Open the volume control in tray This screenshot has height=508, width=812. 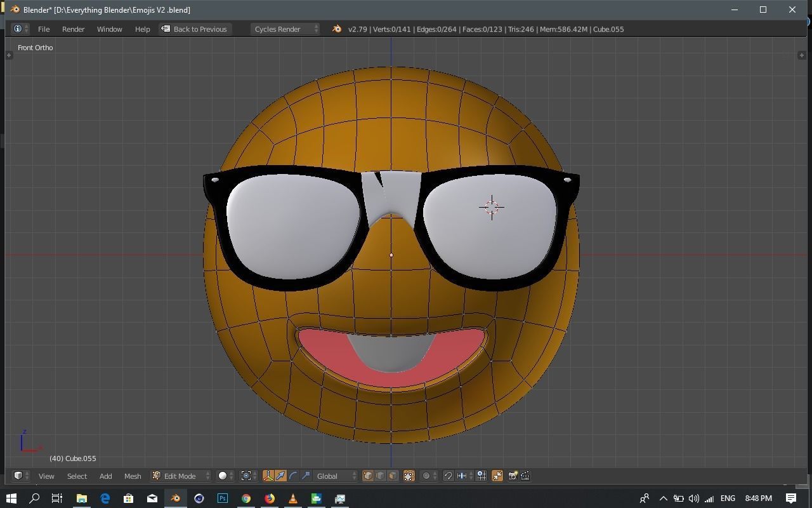(693, 498)
